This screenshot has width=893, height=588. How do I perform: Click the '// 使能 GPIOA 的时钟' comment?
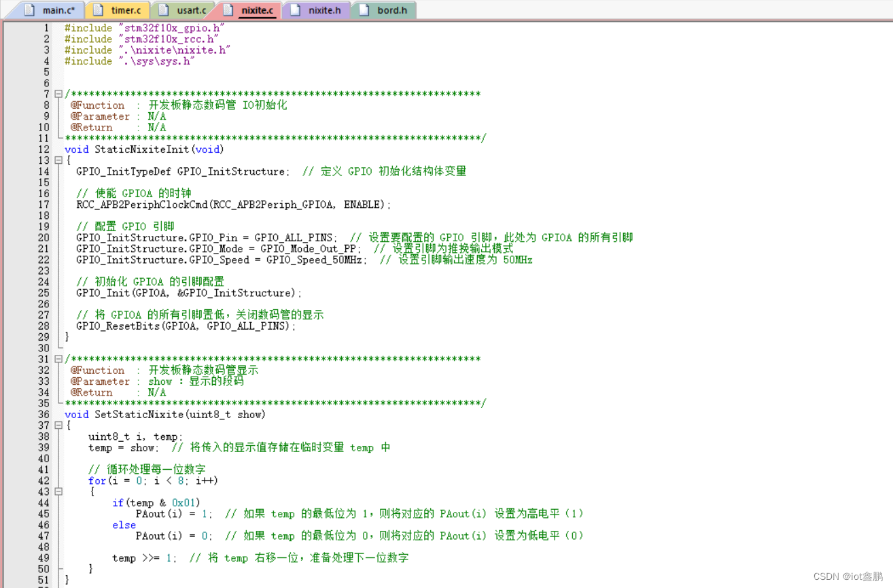click(x=134, y=194)
